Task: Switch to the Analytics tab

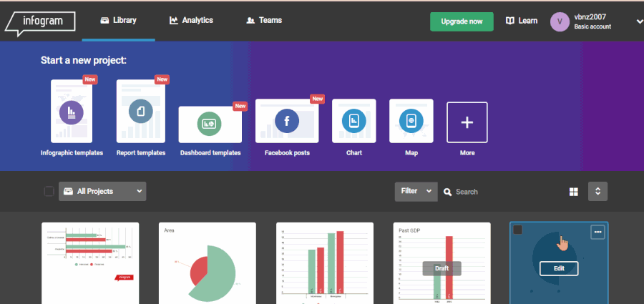Action: (191, 20)
